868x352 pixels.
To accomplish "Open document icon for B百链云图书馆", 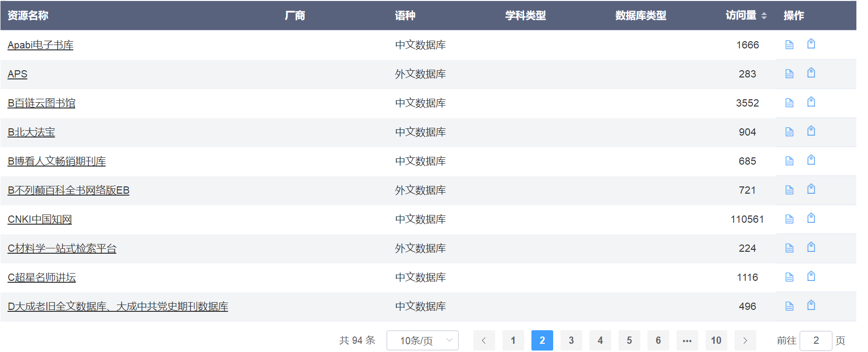I will coord(789,103).
